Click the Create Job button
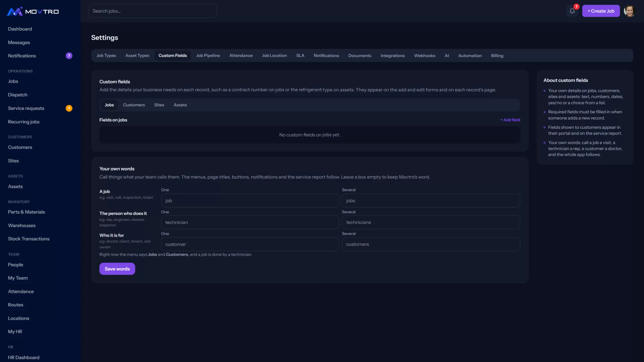644x362 pixels. tap(601, 11)
